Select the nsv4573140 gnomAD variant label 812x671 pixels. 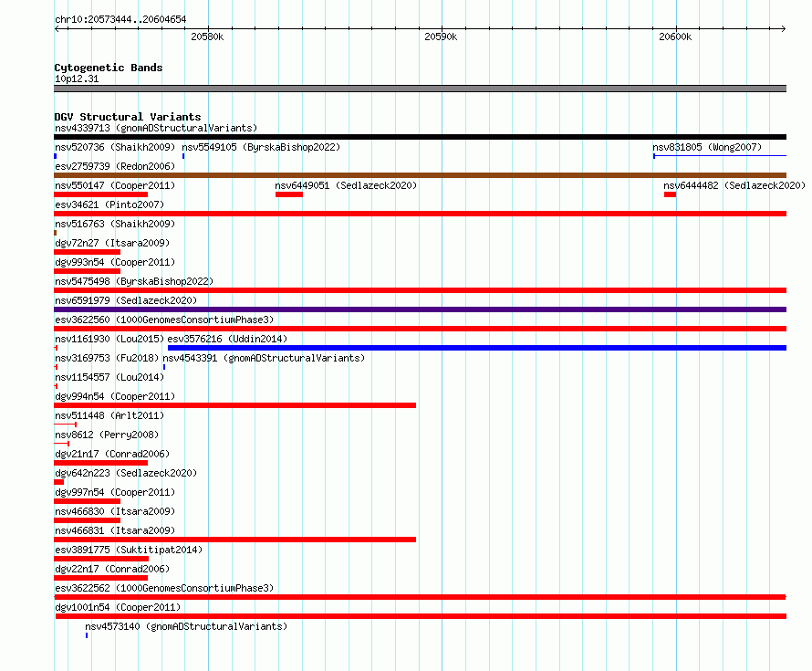point(186,626)
